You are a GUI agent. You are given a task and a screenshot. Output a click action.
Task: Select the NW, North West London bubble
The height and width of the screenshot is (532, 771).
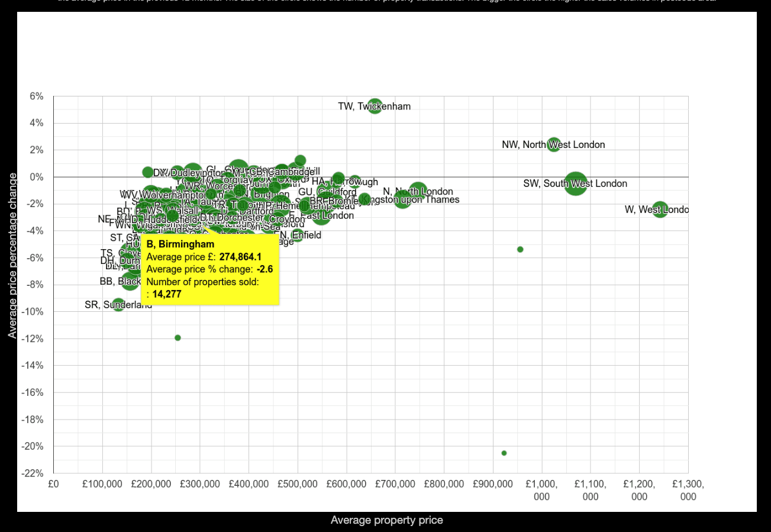[554, 144]
